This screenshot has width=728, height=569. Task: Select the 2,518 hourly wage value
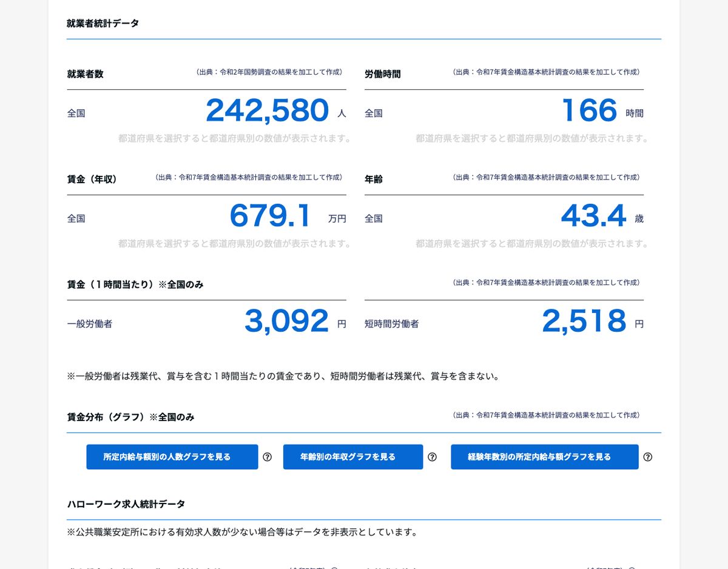[x=584, y=322]
